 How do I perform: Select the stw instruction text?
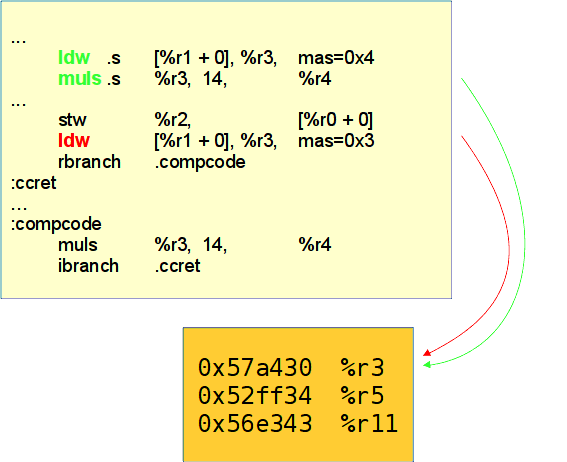click(72, 120)
